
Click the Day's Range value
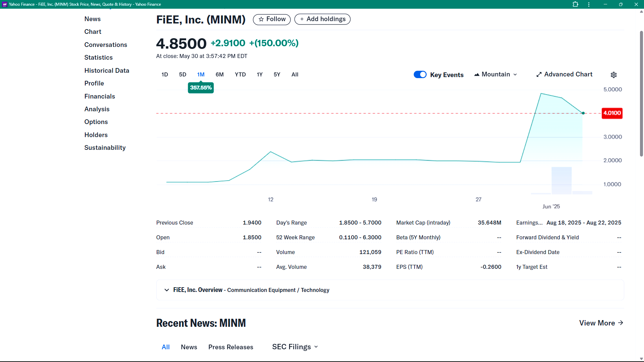pos(360,223)
